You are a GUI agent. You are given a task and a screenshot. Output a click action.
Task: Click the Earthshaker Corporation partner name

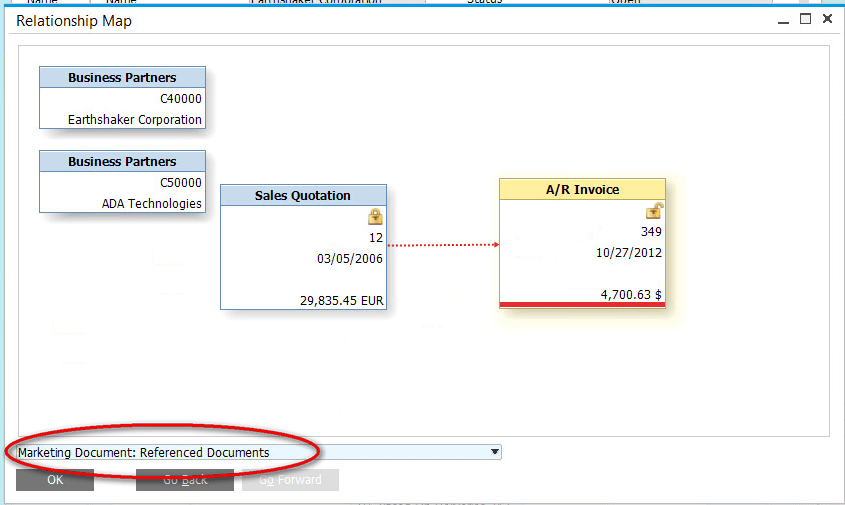135,119
